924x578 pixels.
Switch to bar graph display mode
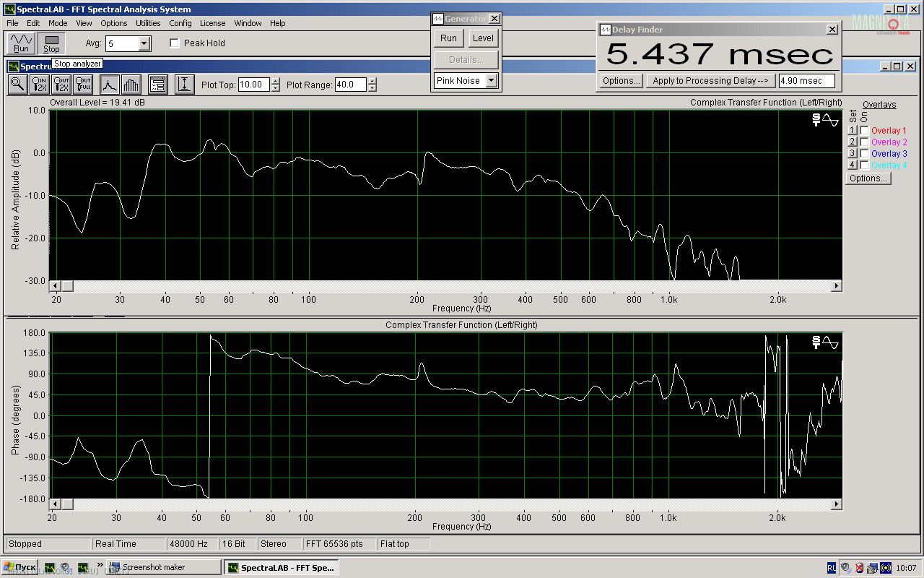pyautogui.click(x=131, y=85)
